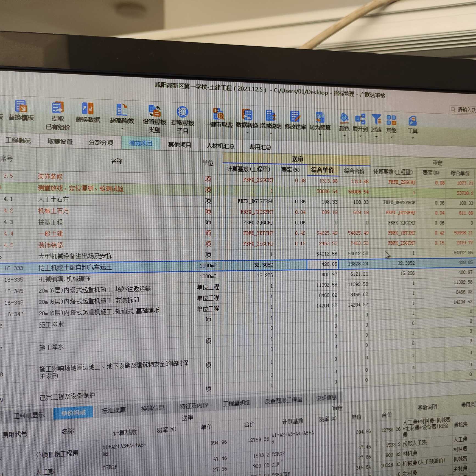This screenshot has height=476, width=476.
Task: Open dropdown arrow under 超高降效
Action: 122,128
